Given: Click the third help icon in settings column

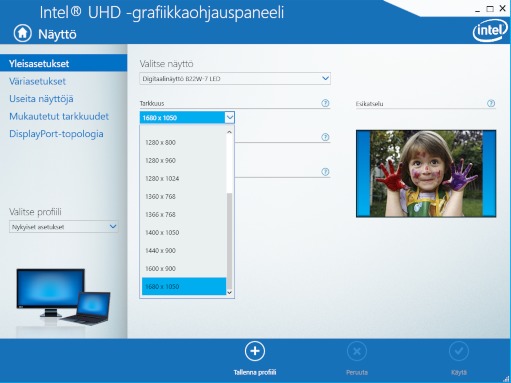Looking at the screenshot, I should click(325, 172).
